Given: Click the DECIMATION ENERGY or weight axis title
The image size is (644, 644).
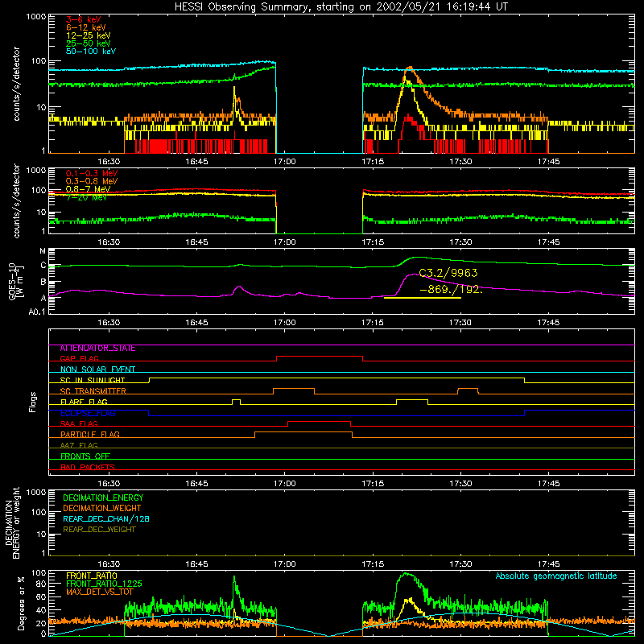Looking at the screenshot, I should pyautogui.click(x=12, y=522).
